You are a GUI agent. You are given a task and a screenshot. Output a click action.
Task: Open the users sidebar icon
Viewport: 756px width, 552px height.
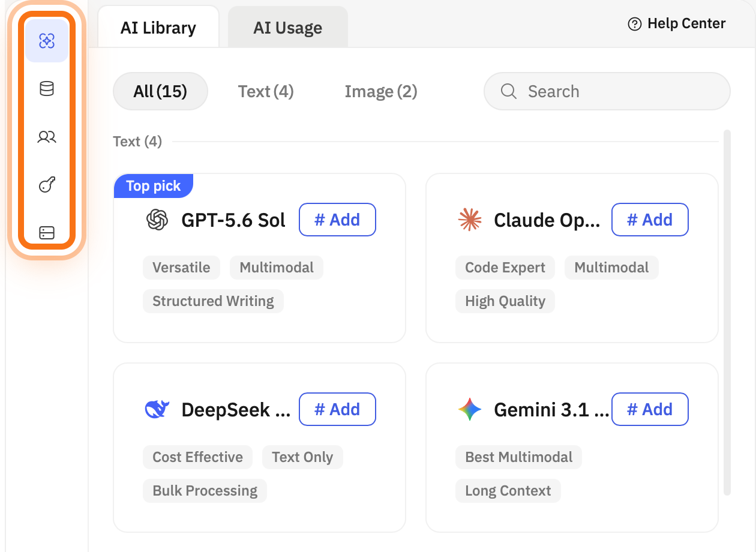47,137
